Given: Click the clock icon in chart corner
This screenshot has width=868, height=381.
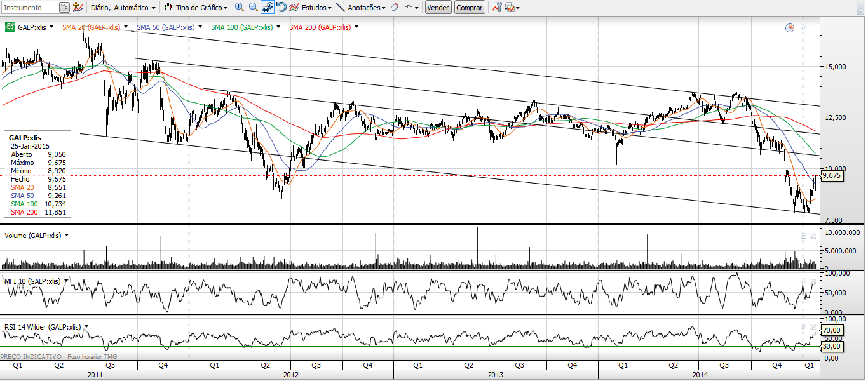Looking at the screenshot, I should coord(789,28).
